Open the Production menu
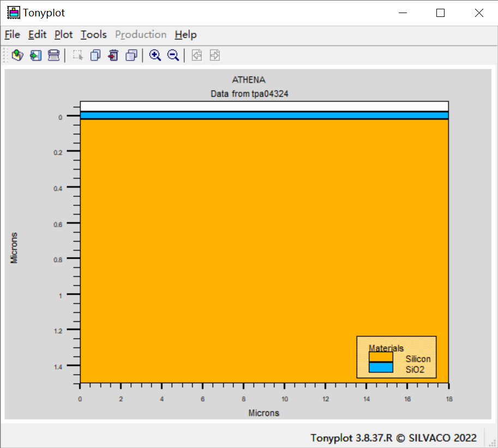This screenshot has height=448, width=498. [x=141, y=34]
